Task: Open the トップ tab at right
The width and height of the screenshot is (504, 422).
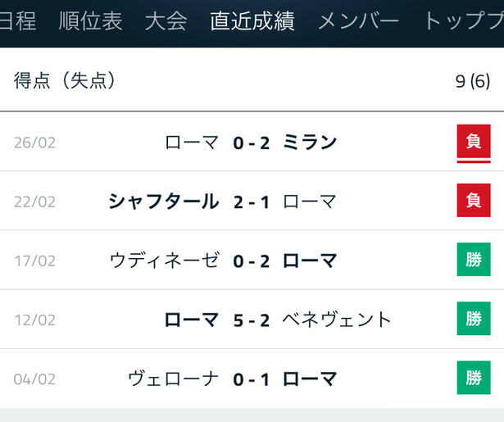Action: (x=464, y=20)
